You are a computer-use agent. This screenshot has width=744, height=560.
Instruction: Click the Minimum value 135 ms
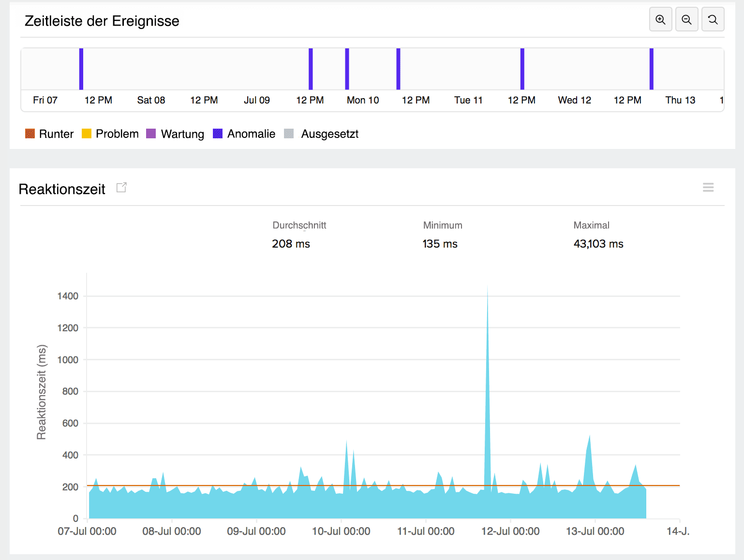(x=440, y=244)
